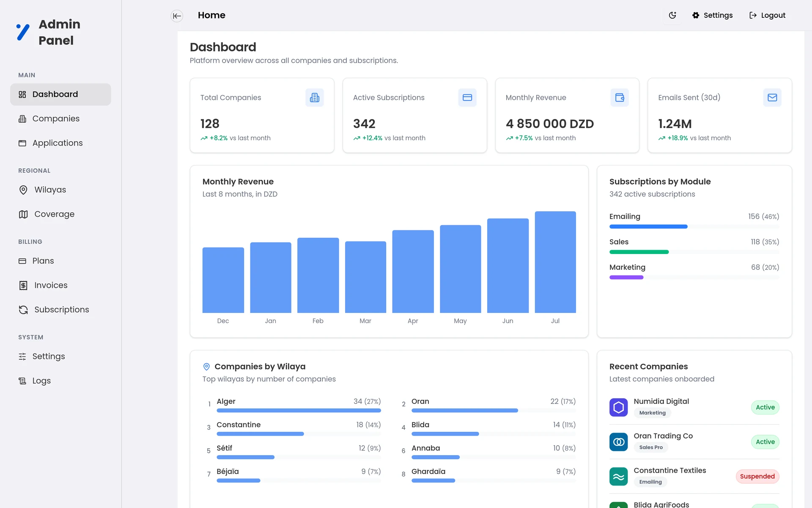Screen dimensions: 812x508
Task: Go to the Coverage page
Action: tap(60, 214)
